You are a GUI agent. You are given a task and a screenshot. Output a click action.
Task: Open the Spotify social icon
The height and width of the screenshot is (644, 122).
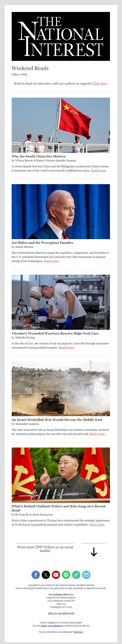[x=66, y=574]
